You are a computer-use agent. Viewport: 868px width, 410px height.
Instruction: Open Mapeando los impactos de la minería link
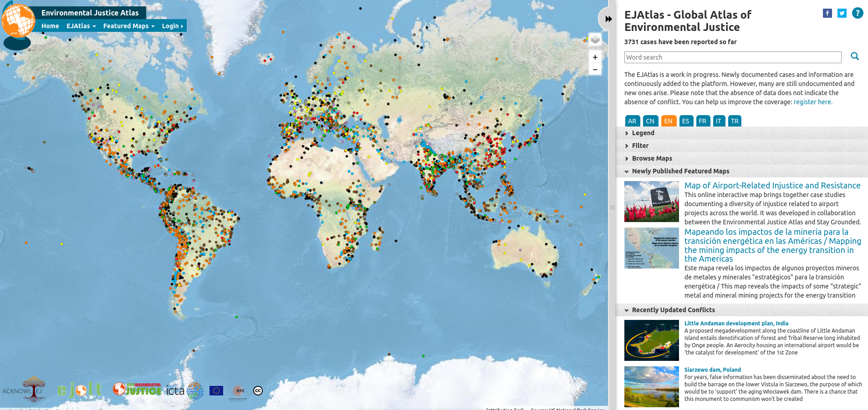(x=772, y=245)
